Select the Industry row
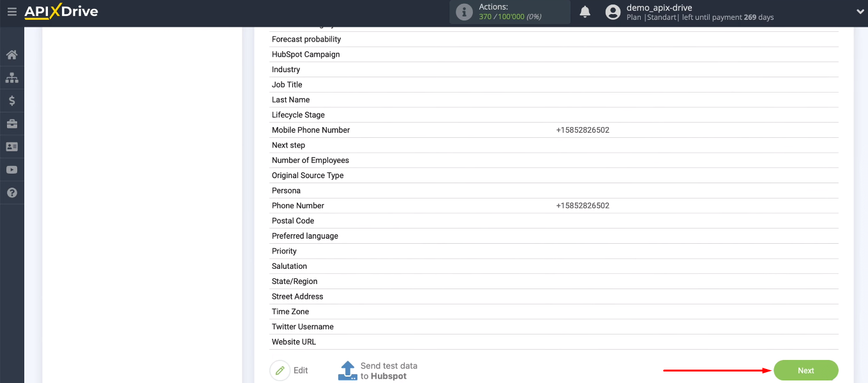This screenshot has width=868, height=383. click(x=554, y=70)
